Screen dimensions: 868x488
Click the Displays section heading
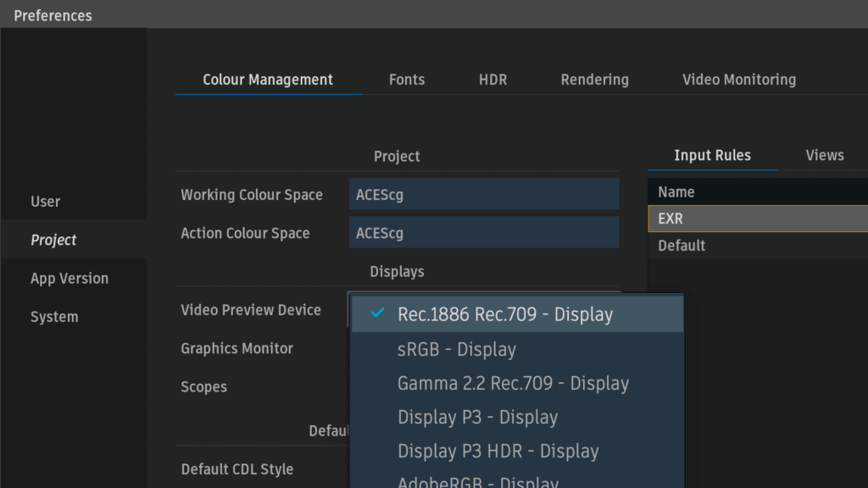click(x=397, y=272)
